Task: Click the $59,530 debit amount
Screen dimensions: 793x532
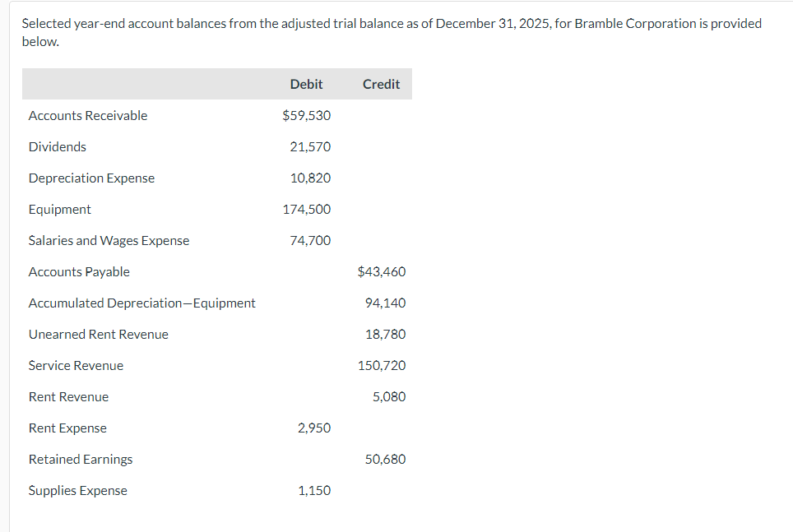Action: tap(306, 115)
